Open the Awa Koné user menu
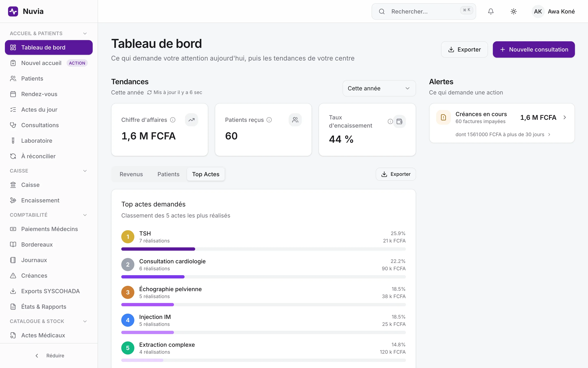Screen dimensions: 588x368 point(553,11)
